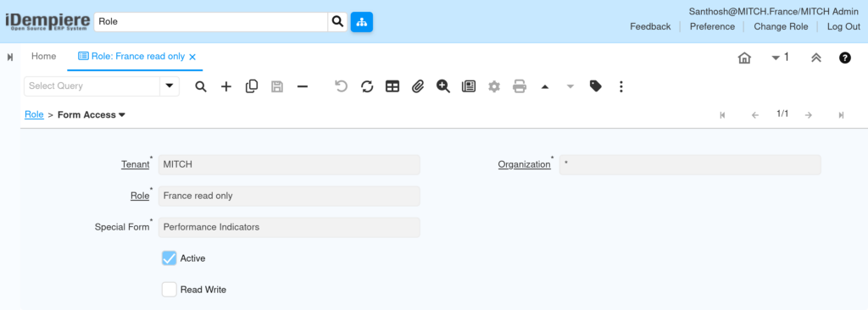
Task: Go to parent record with up triangle
Action: (x=545, y=86)
